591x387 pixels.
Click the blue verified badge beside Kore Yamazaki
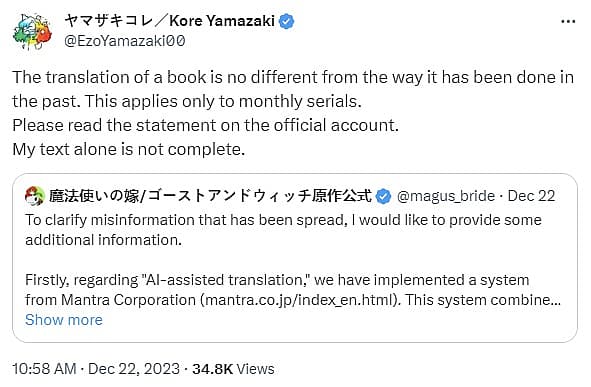tap(286, 21)
